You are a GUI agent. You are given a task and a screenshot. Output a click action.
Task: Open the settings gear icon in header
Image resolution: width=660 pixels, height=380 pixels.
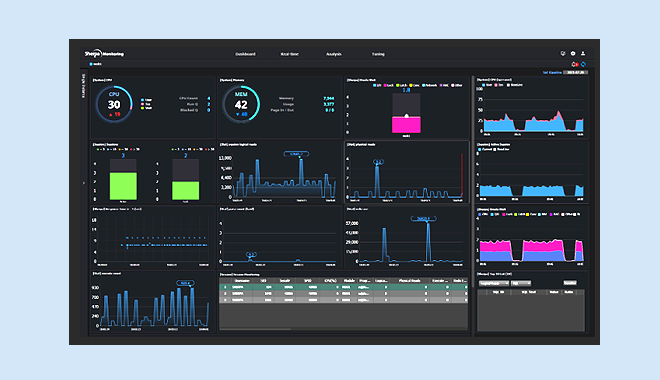click(x=573, y=53)
